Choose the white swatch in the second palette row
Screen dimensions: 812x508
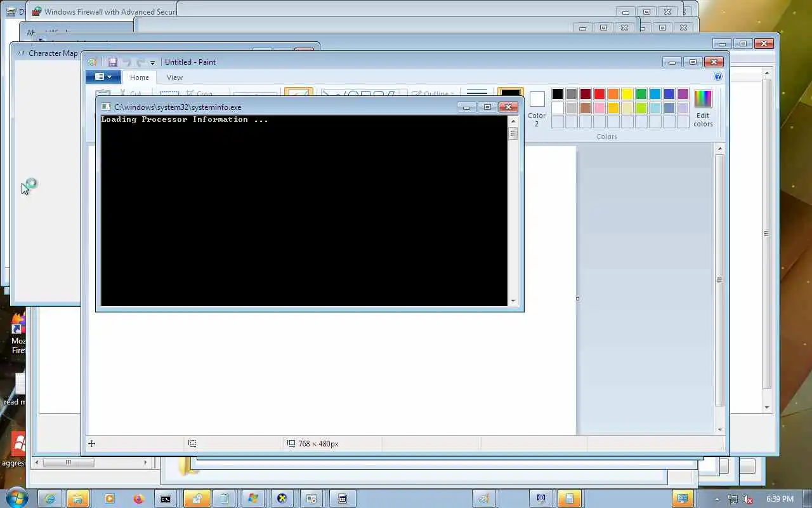[x=558, y=108]
